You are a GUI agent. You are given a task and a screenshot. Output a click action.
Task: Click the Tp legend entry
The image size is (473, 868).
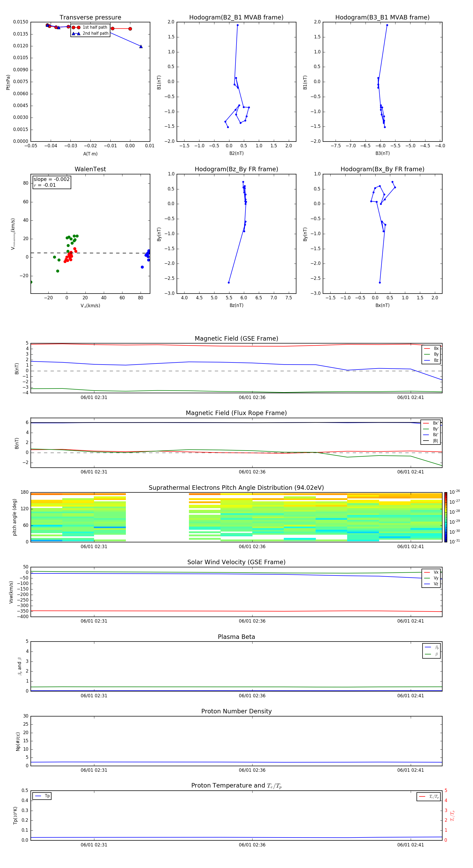pyautogui.click(x=42, y=796)
